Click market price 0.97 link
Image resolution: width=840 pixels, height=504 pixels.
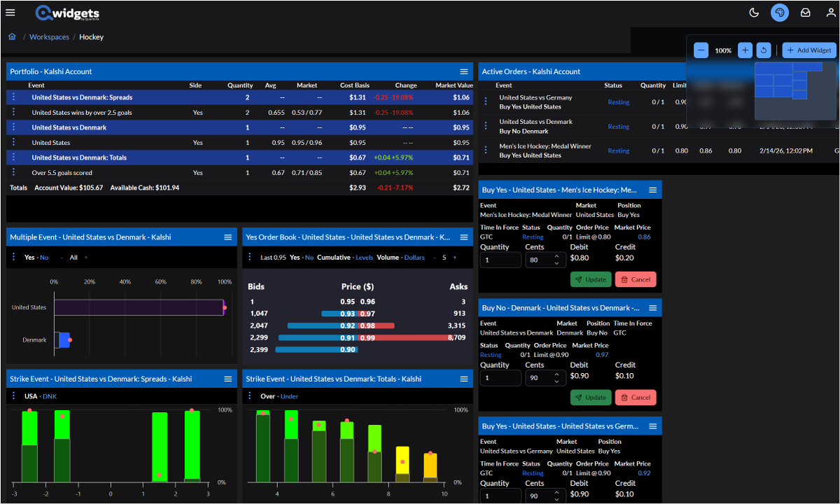602,355
